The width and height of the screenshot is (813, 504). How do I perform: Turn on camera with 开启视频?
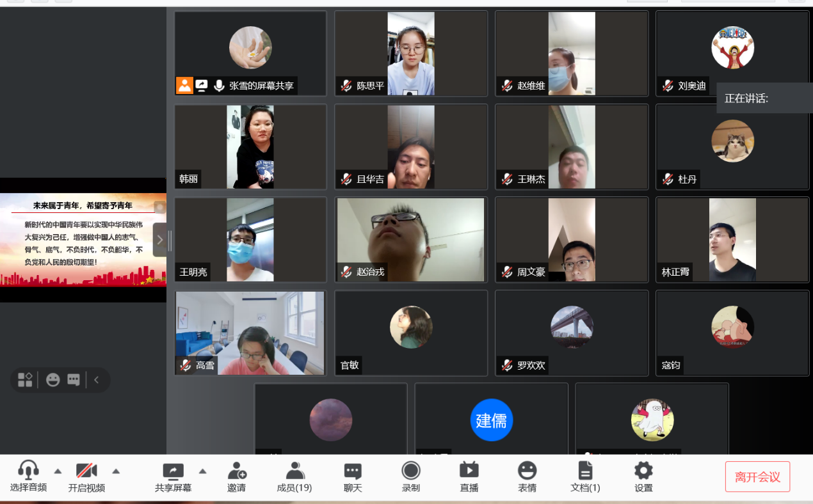pos(86,471)
